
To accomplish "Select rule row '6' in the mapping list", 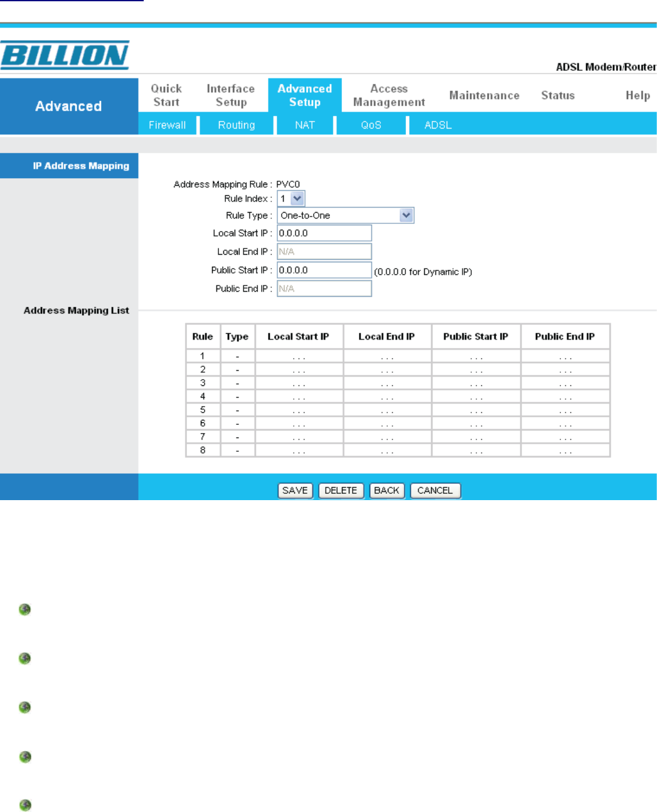I will (398, 424).
